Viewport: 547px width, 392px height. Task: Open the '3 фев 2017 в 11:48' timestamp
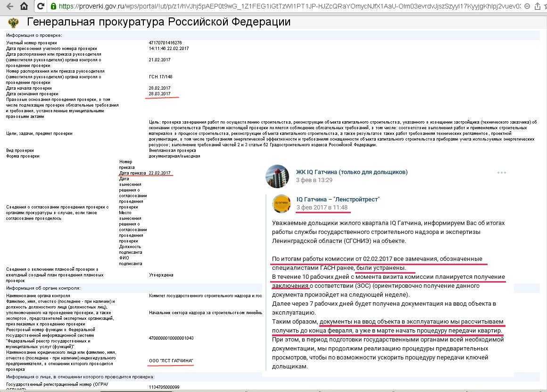tap(322, 208)
